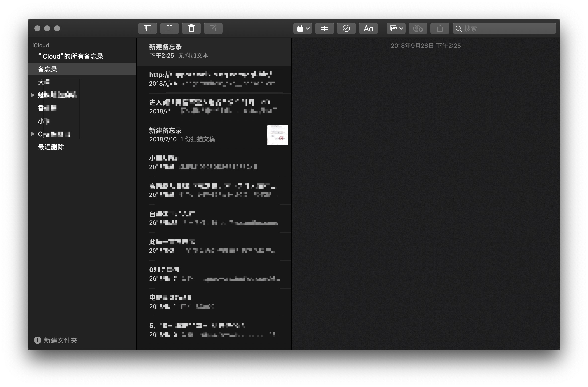
Task: Switch notes list to gallery view
Action: pos(169,28)
